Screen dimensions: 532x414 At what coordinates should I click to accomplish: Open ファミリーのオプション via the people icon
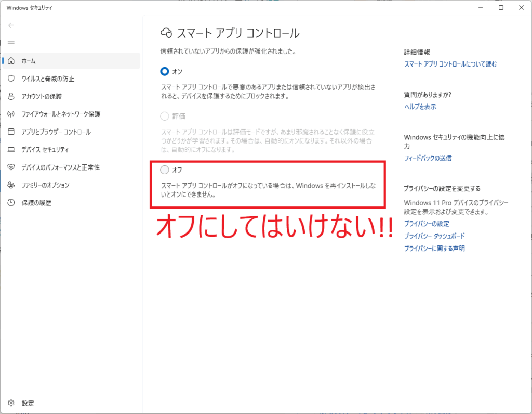coord(11,185)
